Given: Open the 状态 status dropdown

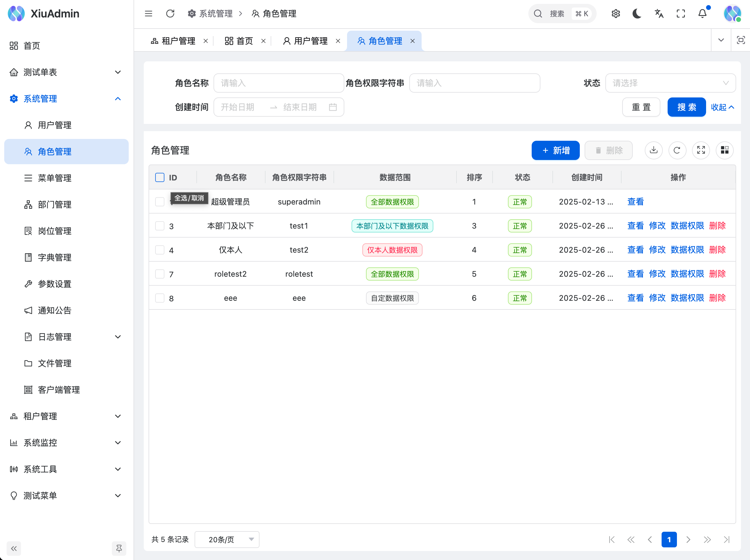Looking at the screenshot, I should 670,83.
